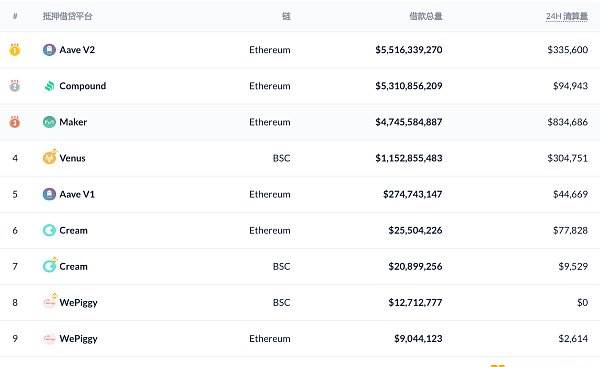Open the Compound platform link
The image size is (600, 367).
pos(83,86)
